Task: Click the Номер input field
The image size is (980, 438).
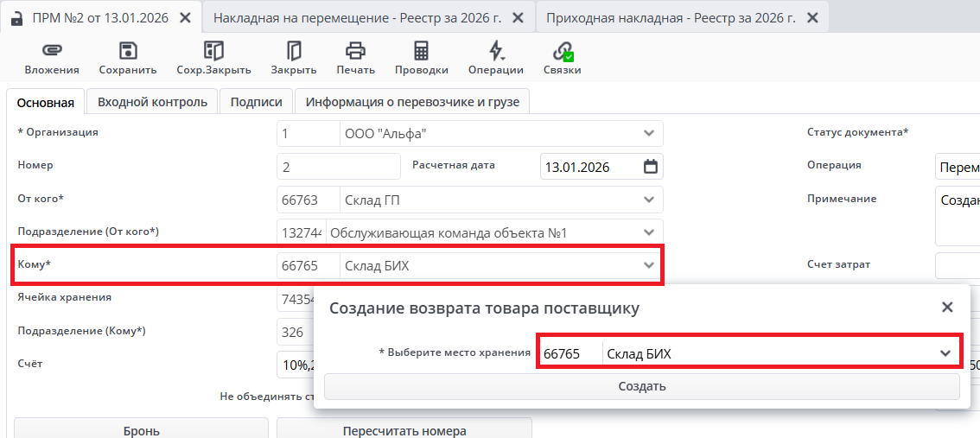Action: (339, 167)
